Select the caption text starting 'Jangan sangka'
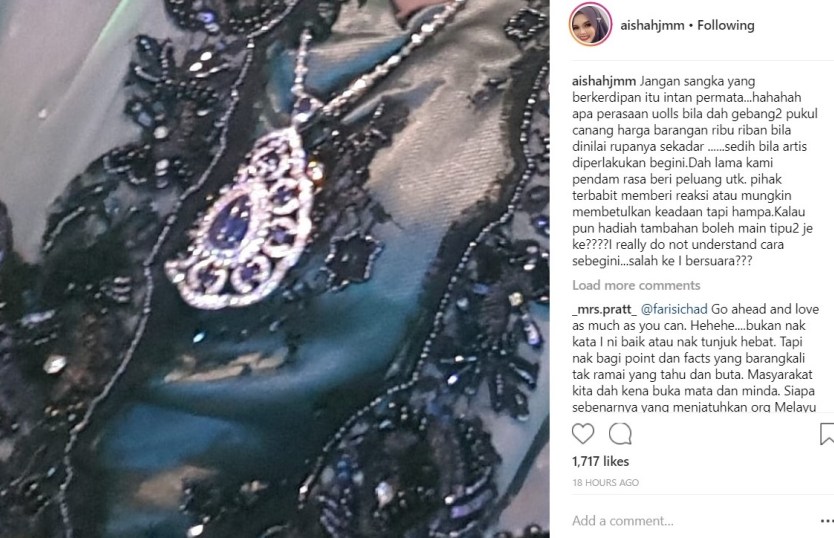This screenshot has height=538, width=834. click(x=695, y=171)
